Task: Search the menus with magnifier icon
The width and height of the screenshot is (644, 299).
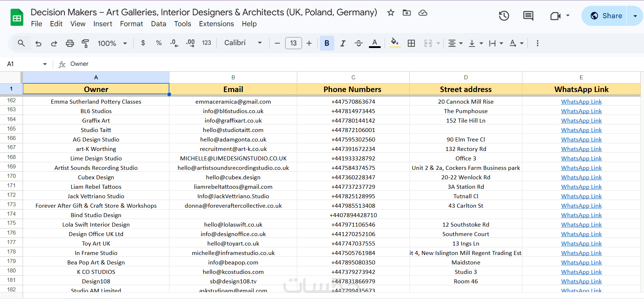Action: [x=21, y=43]
